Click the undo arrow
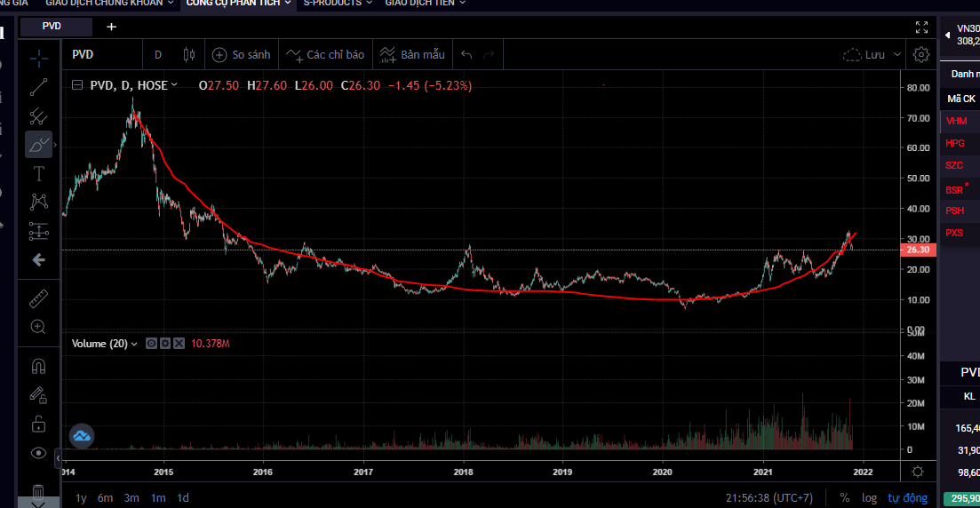980x508 pixels. click(x=466, y=55)
